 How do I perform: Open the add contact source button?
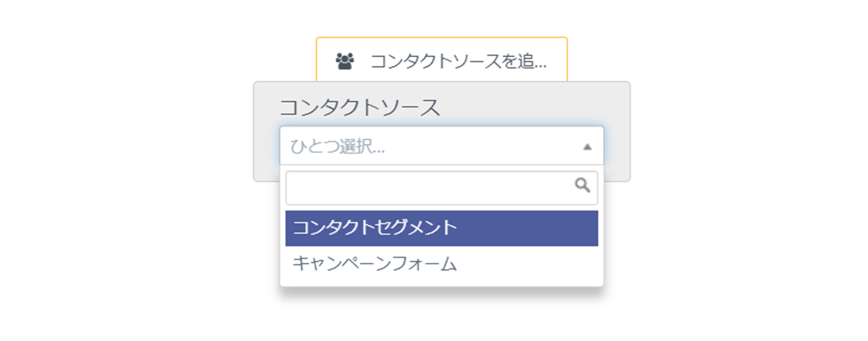441,61
